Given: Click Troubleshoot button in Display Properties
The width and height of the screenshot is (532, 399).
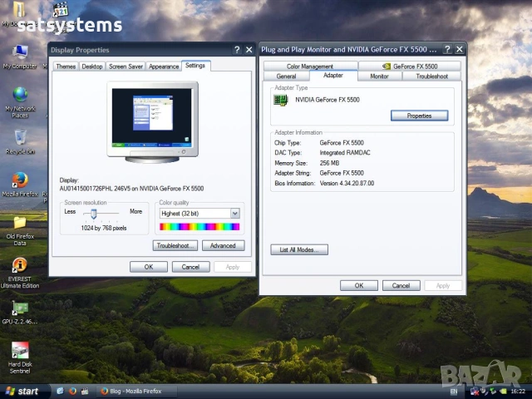Looking at the screenshot, I should (175, 246).
